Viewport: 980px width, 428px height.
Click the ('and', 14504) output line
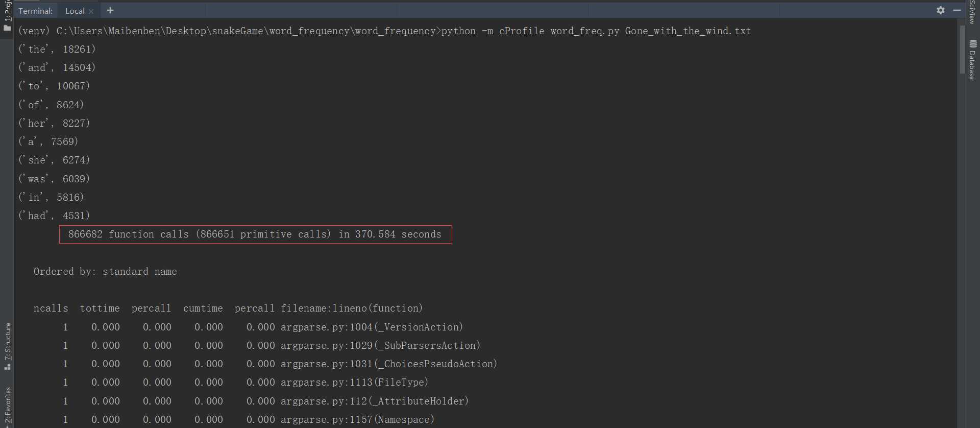click(x=57, y=67)
